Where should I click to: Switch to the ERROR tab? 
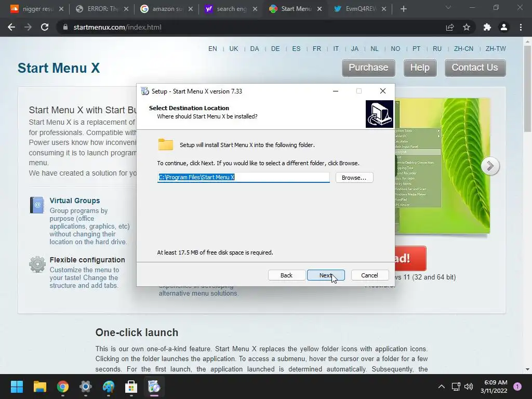point(101,9)
